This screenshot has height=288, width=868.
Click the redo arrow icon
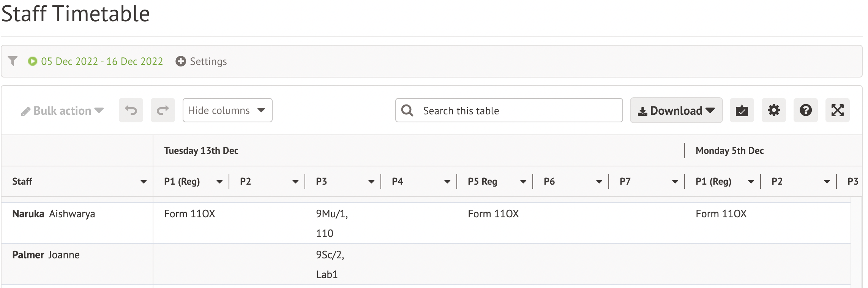(x=163, y=111)
